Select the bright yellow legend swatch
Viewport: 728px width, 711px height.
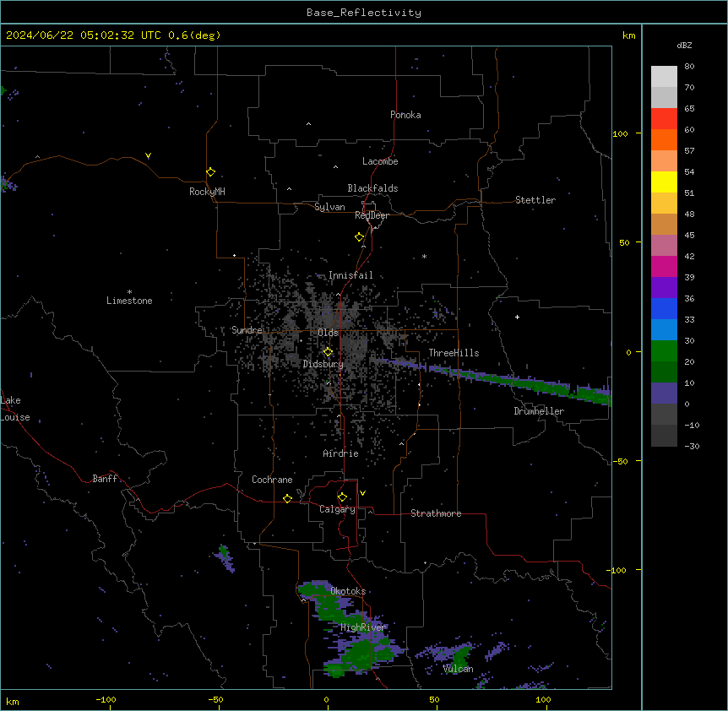click(664, 182)
